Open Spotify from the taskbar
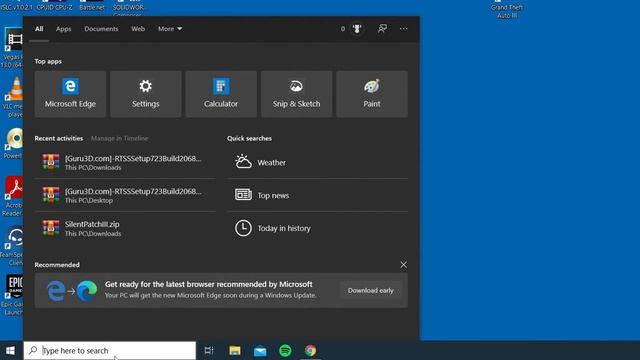This screenshot has width=640, height=360. tap(285, 351)
